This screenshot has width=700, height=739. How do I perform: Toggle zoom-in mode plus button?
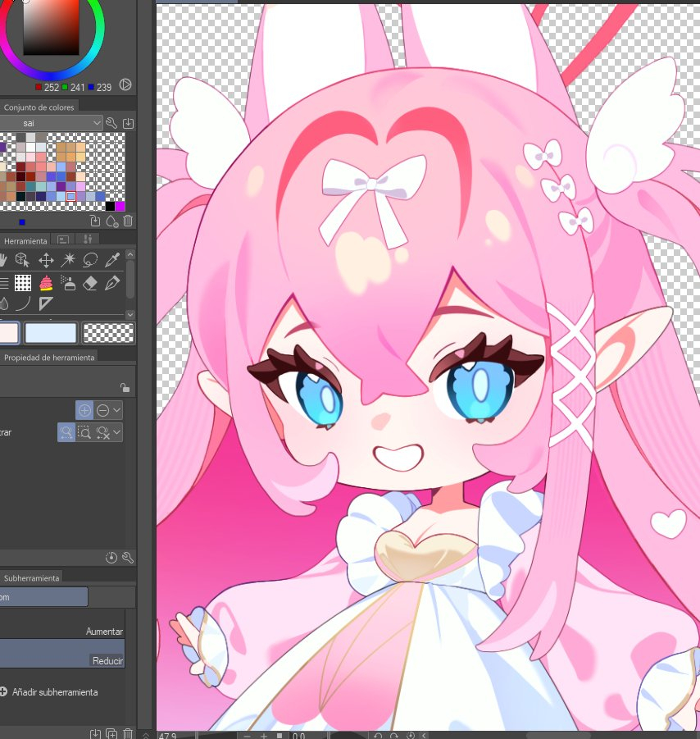click(84, 409)
